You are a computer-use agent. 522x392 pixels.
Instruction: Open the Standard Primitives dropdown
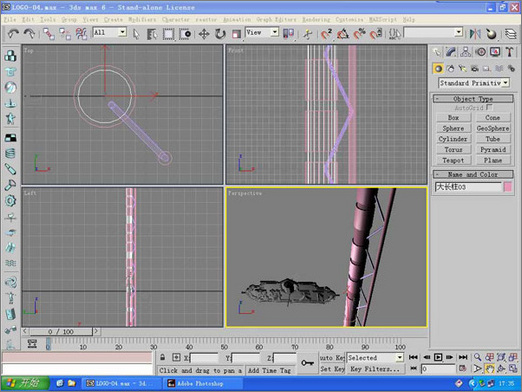474,83
